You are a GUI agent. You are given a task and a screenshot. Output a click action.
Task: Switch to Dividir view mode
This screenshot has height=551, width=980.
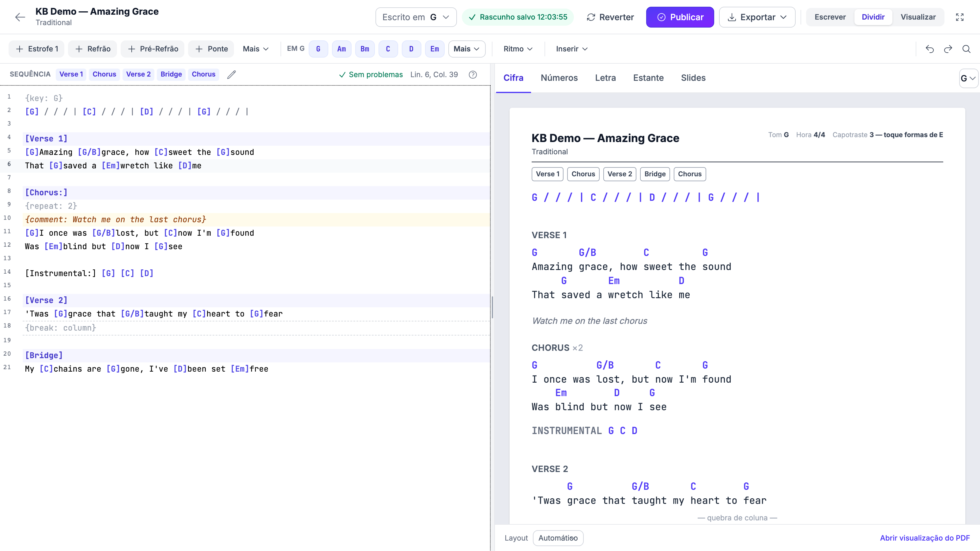click(873, 17)
